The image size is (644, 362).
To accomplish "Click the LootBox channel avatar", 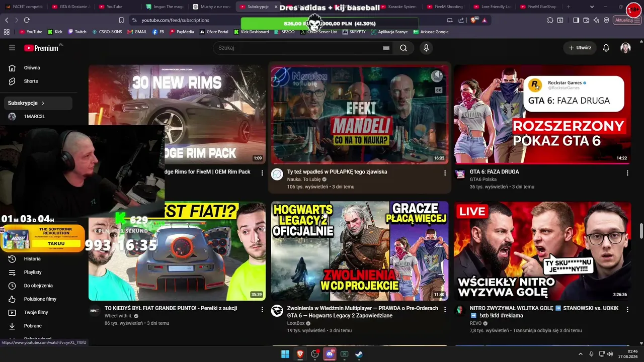I will [x=277, y=311].
